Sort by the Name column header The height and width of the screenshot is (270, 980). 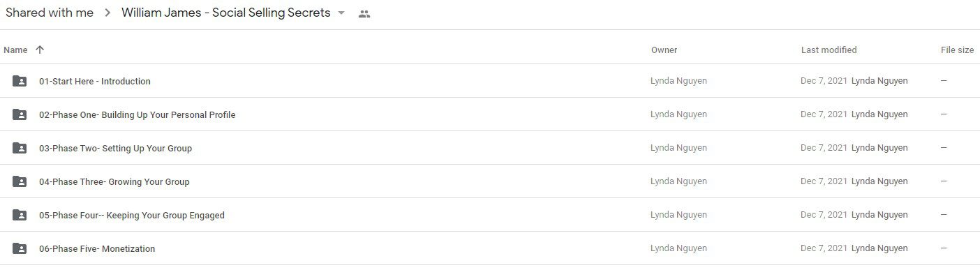coord(15,50)
